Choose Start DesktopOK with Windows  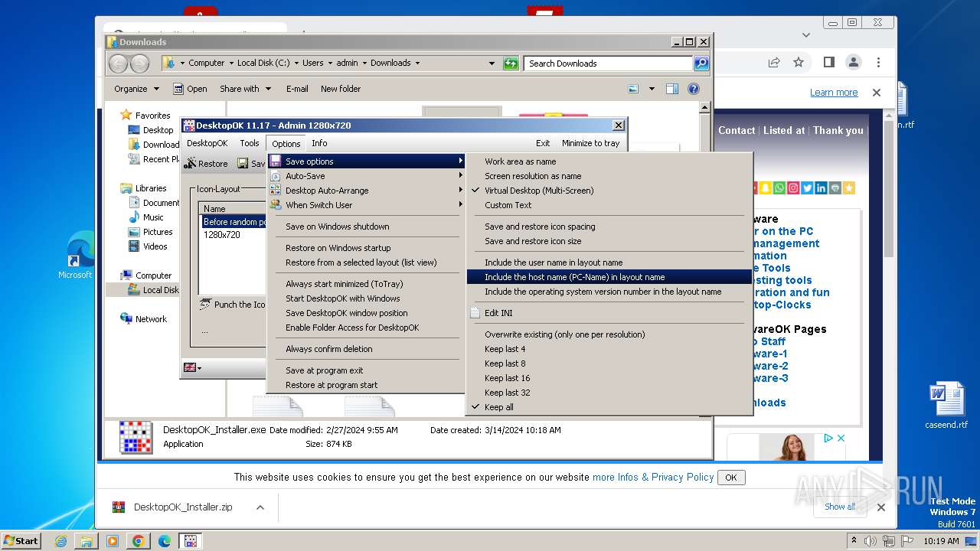tap(366, 298)
